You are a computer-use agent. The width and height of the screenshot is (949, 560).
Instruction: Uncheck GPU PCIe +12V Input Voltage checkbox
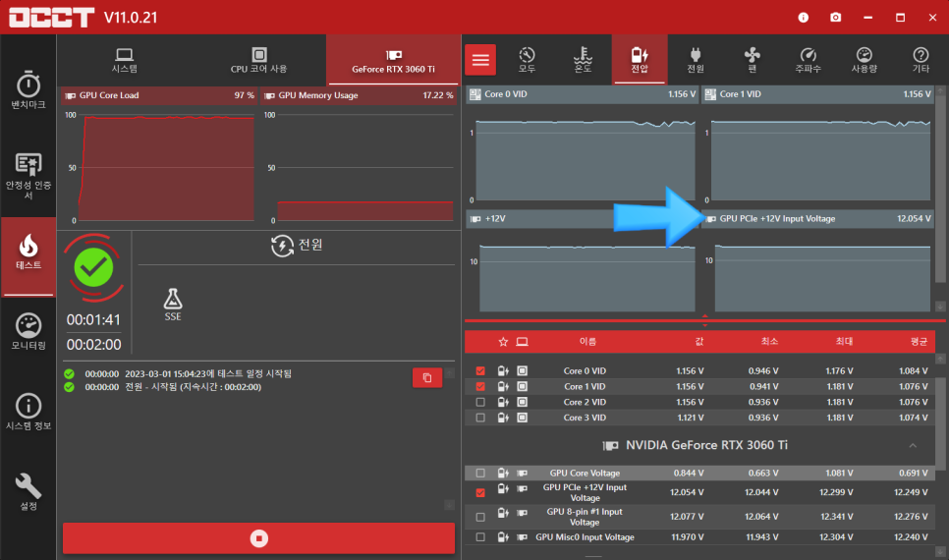click(480, 493)
